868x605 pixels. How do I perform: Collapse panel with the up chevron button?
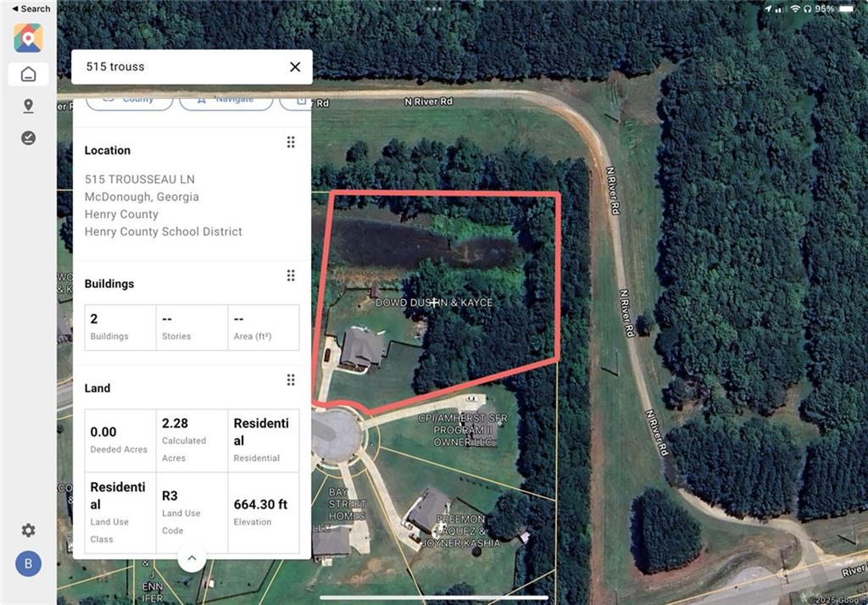point(192,558)
